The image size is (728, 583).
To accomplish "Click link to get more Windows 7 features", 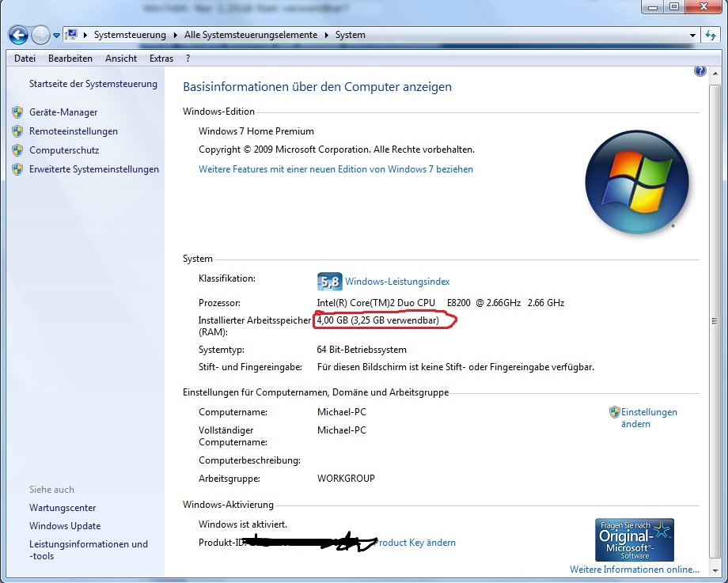I will click(x=336, y=169).
